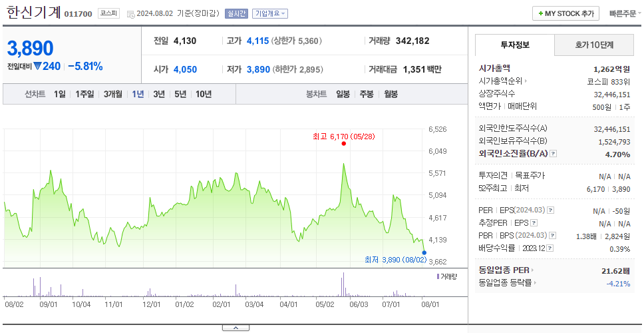This screenshot has height=333, width=644.
Task: Add stock via MY STOCK 추가 button
Action: click(565, 13)
